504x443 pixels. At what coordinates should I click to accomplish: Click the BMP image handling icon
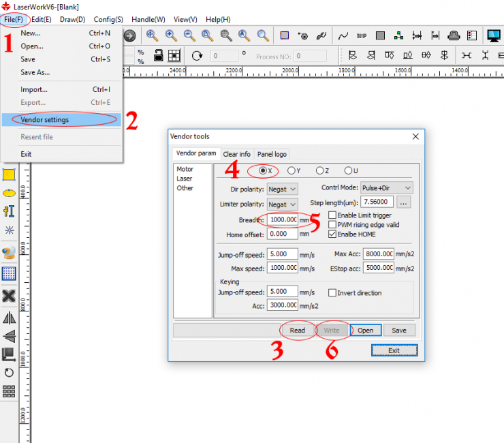[362, 35]
